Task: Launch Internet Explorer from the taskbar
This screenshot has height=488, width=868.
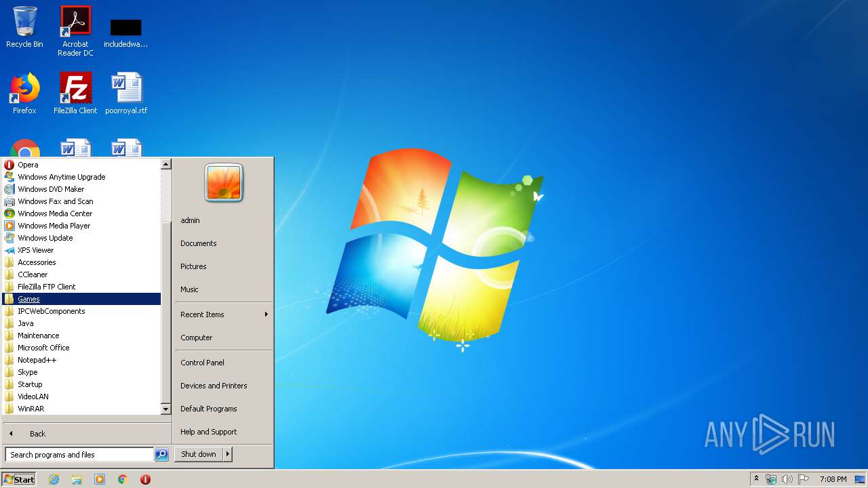Action: tap(54, 479)
